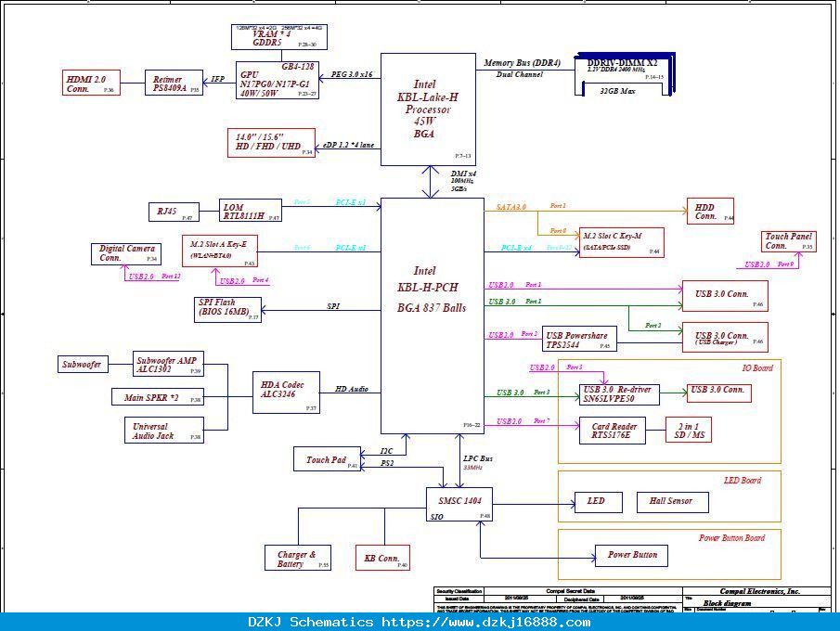
Task: Click the Retimer PS8409A block
Action: point(174,83)
